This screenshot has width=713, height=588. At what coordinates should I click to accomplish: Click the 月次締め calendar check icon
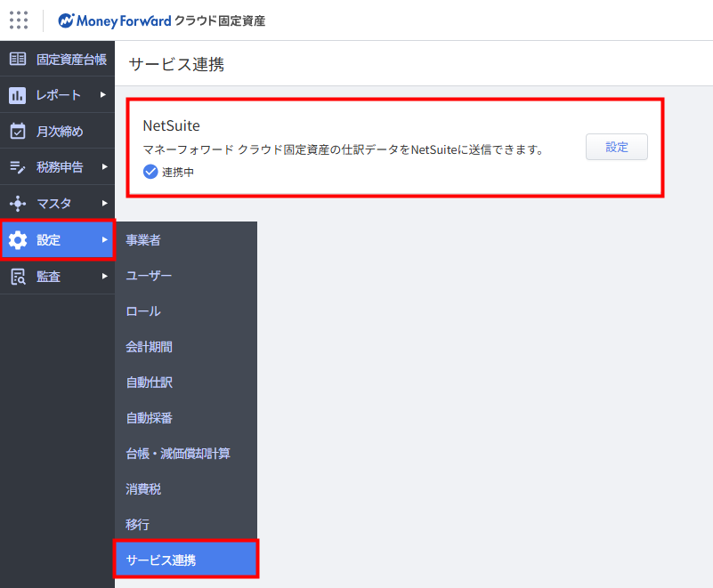coord(18,132)
